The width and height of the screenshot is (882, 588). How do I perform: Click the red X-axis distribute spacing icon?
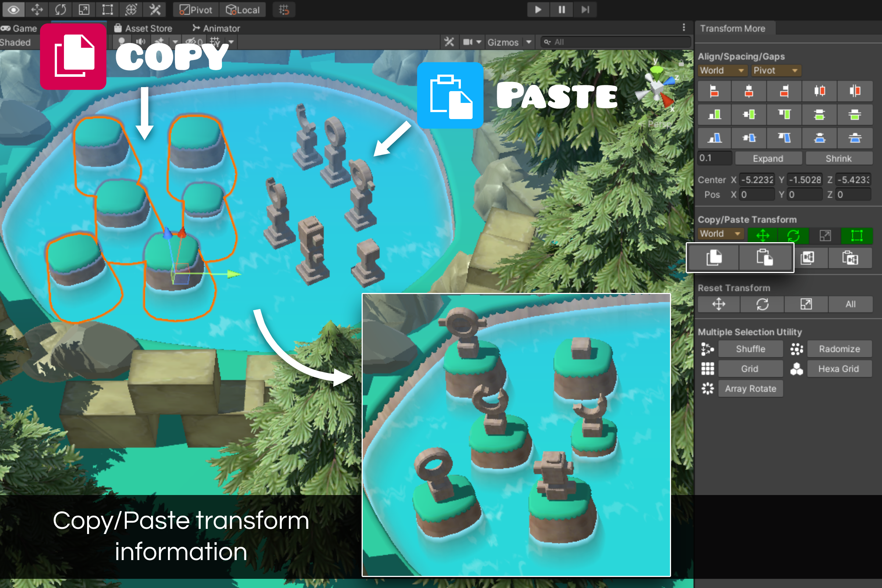point(820,91)
